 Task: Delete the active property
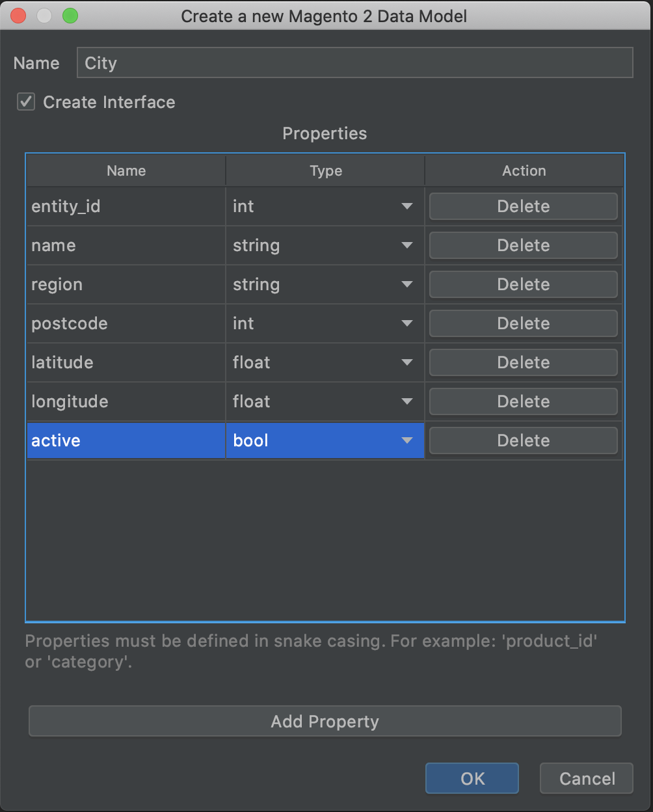[x=524, y=440]
